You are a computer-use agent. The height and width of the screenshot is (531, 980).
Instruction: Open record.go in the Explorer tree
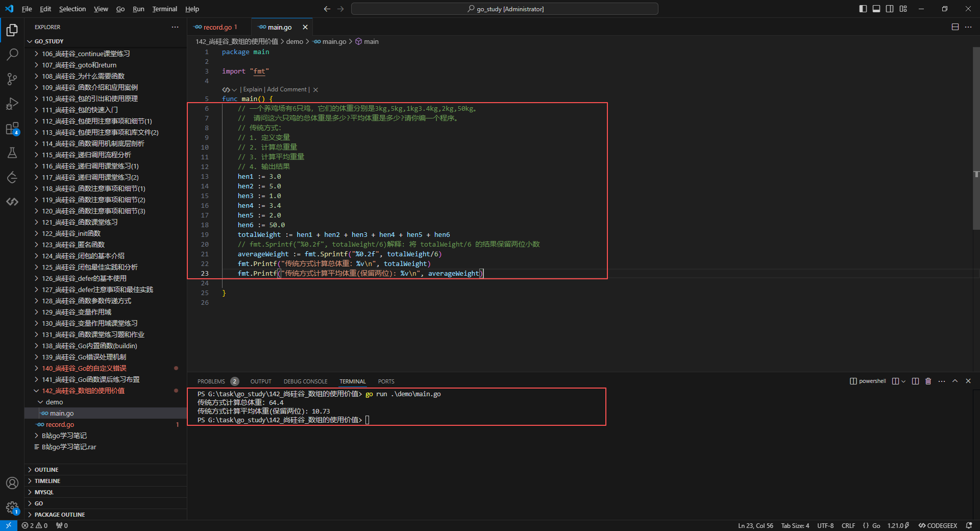pos(106,424)
